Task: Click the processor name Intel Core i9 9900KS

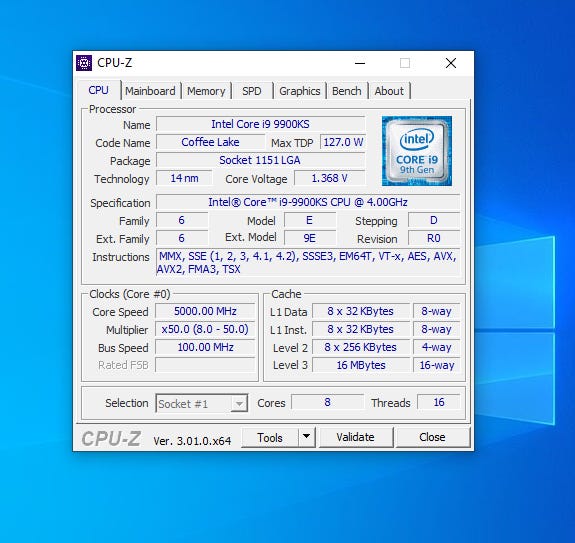Action: coord(260,124)
